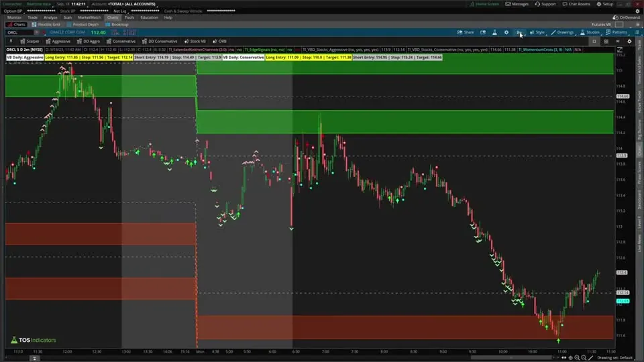Open the Chat Rooms link
644x362 pixels.
(x=576, y=4)
